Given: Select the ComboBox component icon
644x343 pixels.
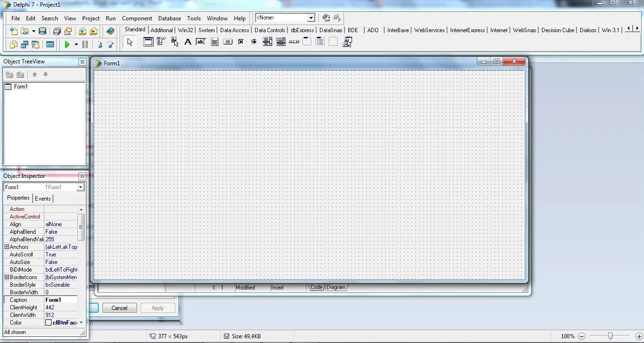Looking at the screenshot, I should 281,42.
